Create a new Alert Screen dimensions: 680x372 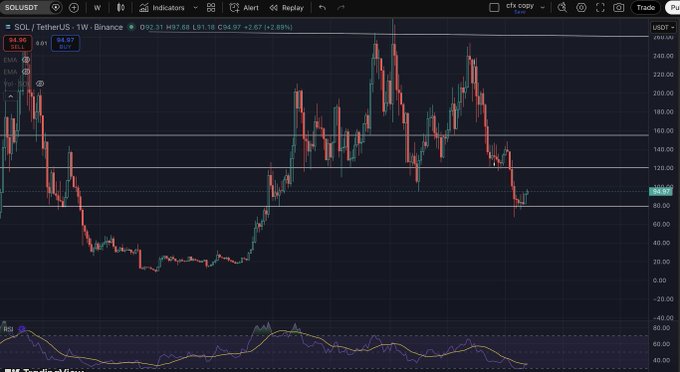[244, 8]
